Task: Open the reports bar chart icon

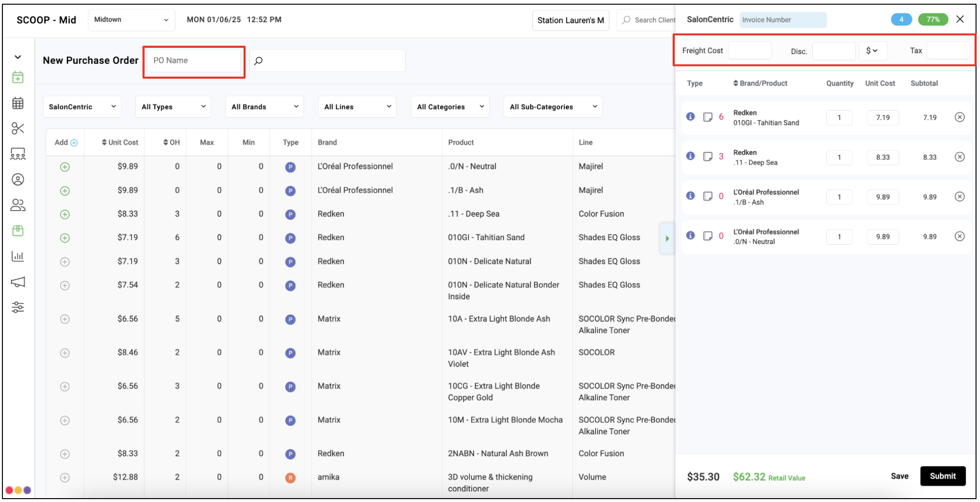Action: 18,256
